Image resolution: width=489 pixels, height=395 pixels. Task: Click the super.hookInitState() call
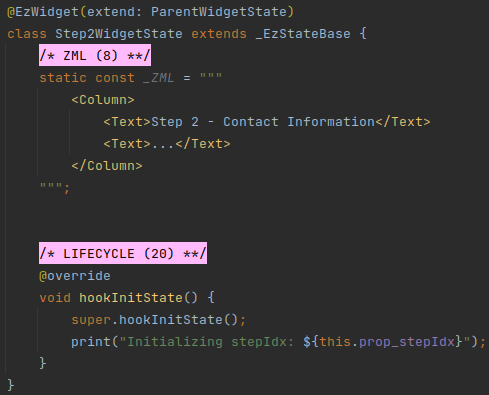(x=155, y=320)
